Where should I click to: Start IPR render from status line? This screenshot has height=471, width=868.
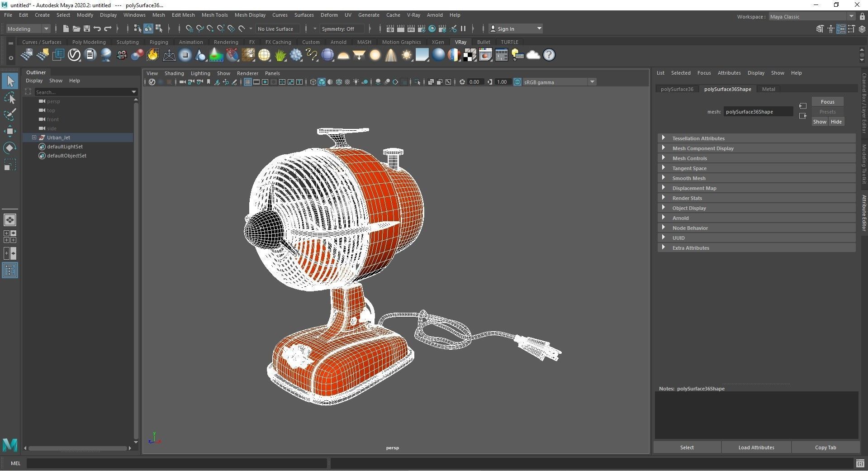pyautogui.click(x=411, y=29)
